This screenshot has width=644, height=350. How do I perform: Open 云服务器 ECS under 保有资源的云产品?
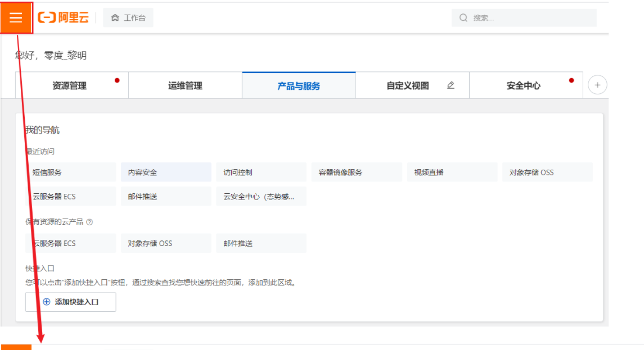[71, 243]
